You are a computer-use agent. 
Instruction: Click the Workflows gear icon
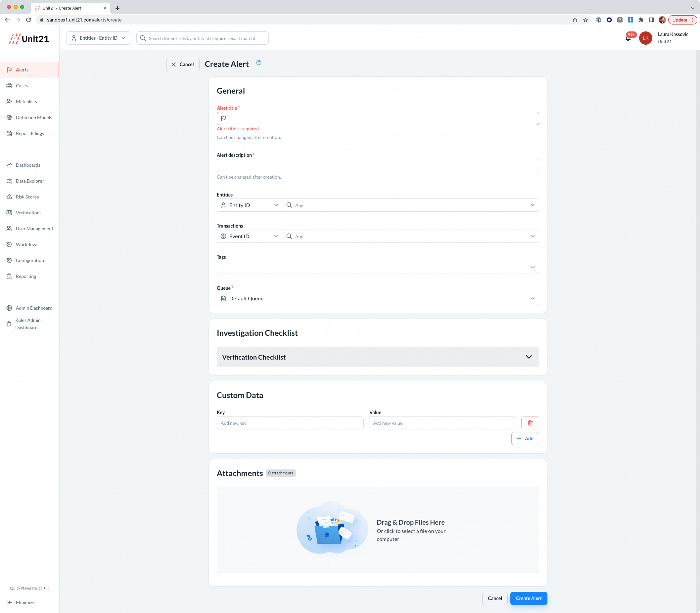coord(10,244)
